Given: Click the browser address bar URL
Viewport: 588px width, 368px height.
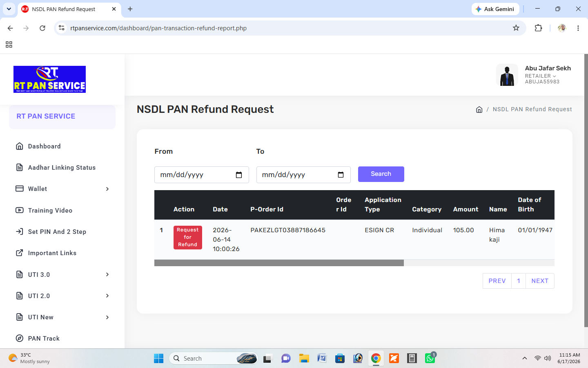Looking at the screenshot, I should pyautogui.click(x=158, y=28).
